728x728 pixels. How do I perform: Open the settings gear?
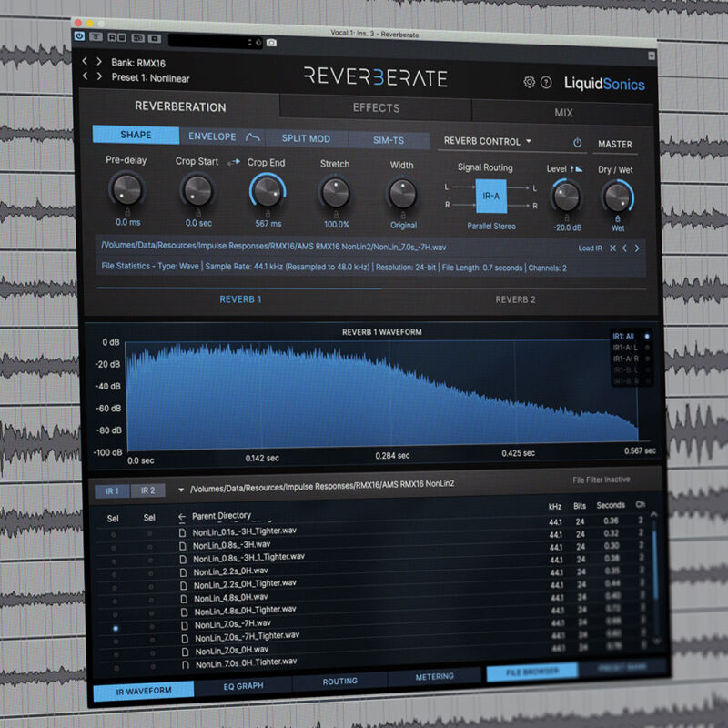530,82
